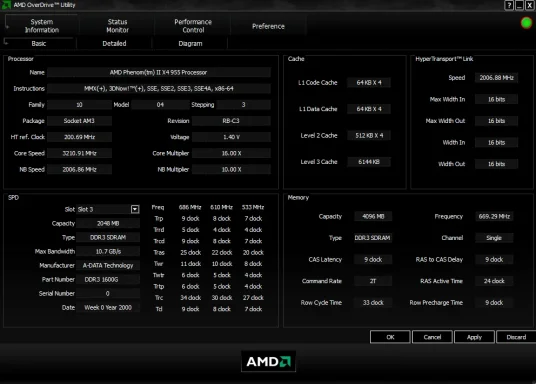This screenshot has height=384, width=536.
Task: Minimize the OverDrive utility window
Action: click(519, 5)
